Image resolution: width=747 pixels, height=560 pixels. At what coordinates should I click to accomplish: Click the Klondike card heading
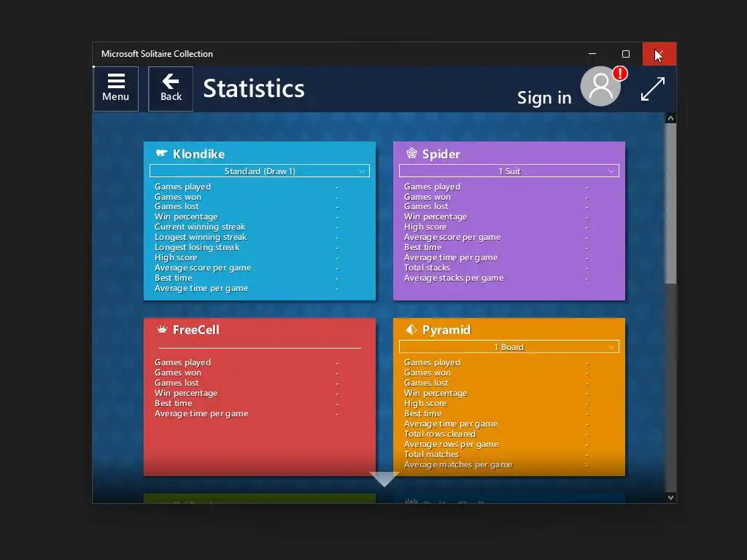tap(198, 154)
